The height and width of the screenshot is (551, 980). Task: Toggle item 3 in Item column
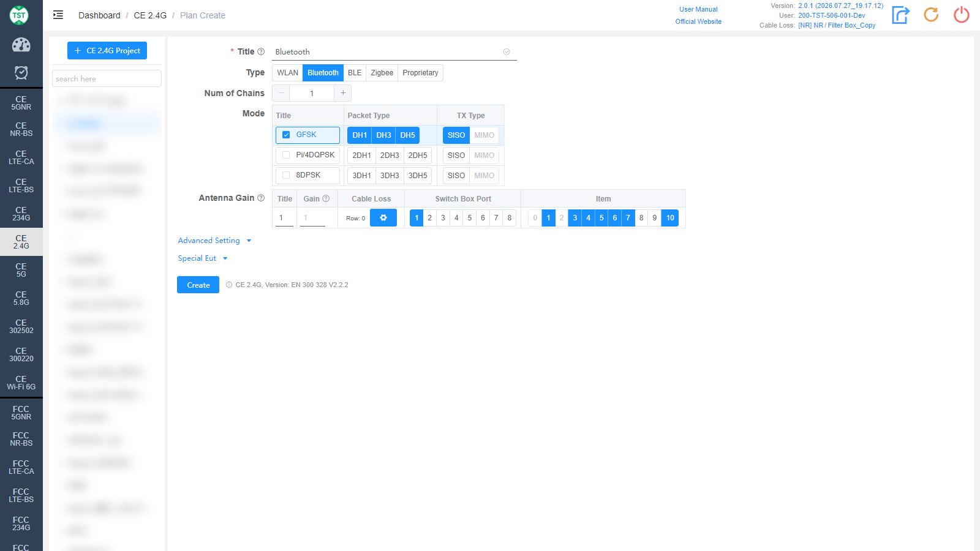tap(575, 217)
